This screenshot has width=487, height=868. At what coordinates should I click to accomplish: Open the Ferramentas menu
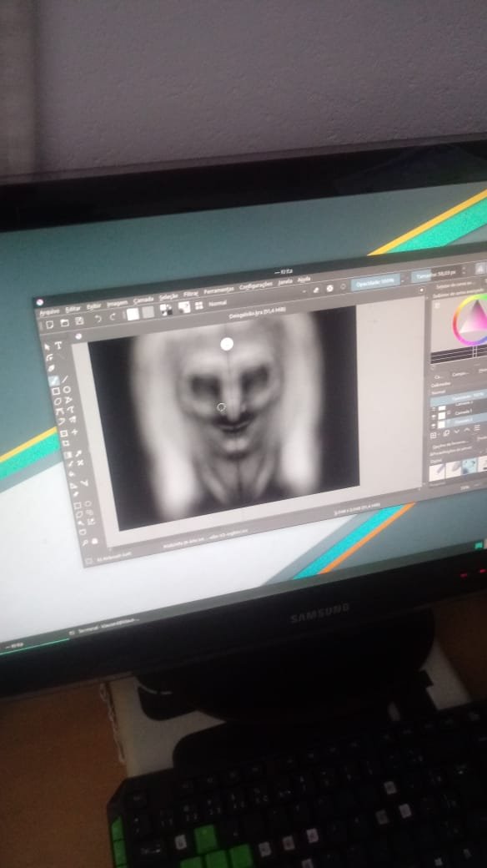219,290
